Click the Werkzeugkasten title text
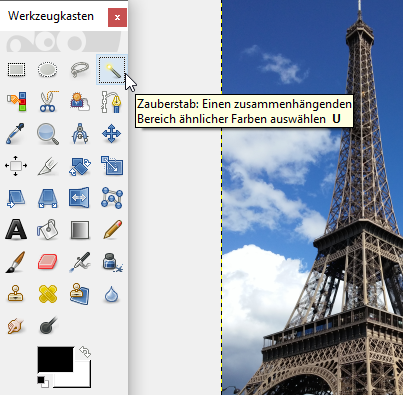The height and width of the screenshot is (395, 403). coord(51,16)
